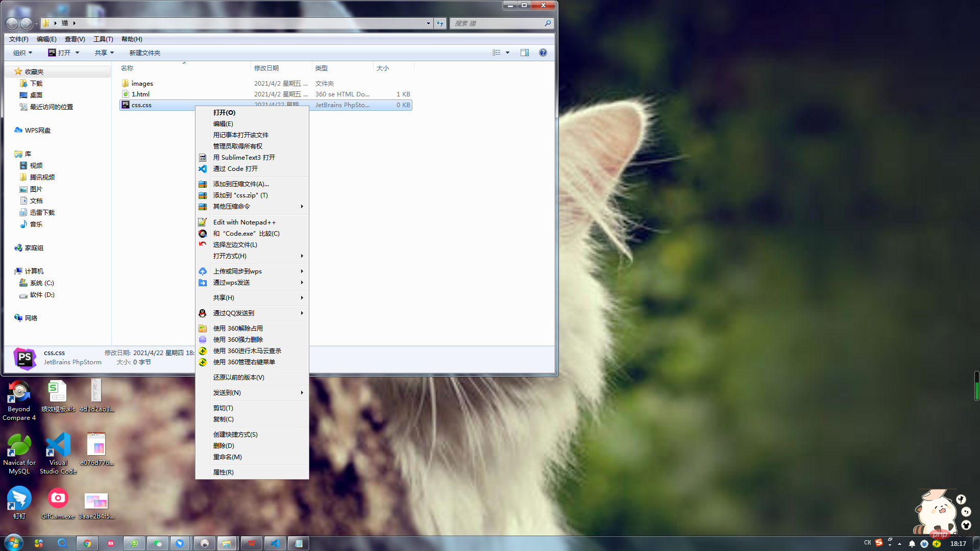
Task: Expand '发送到(N)' submenu arrow
Action: 302,392
